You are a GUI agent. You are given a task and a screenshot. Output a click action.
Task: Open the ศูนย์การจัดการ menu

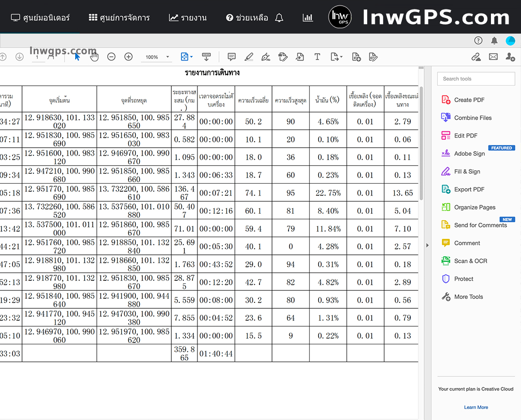tap(119, 18)
